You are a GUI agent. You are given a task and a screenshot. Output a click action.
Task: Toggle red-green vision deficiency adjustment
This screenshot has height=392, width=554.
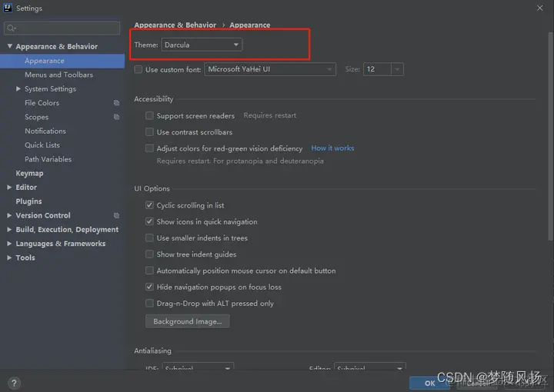click(x=149, y=148)
